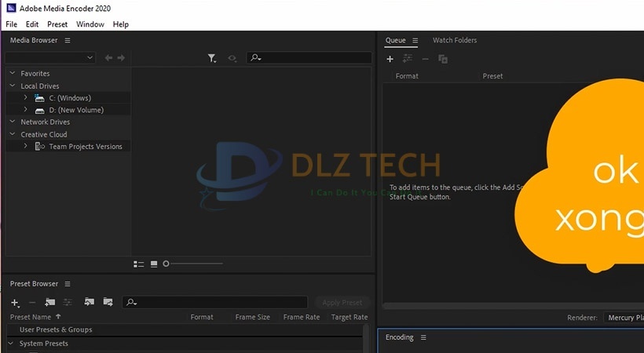Select the User Presets & Groups row
Screen dimensions: 644x353
[185, 329]
